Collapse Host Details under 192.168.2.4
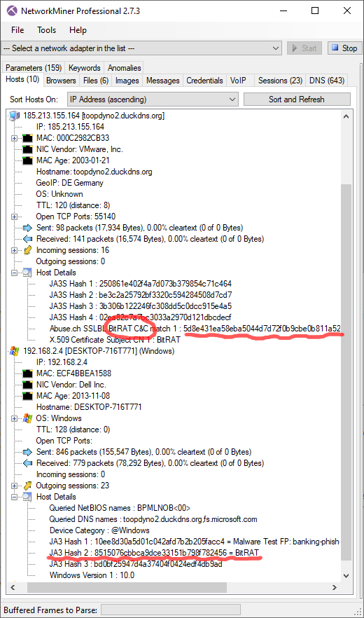Viewport: 364px width, 618px height. point(15,497)
